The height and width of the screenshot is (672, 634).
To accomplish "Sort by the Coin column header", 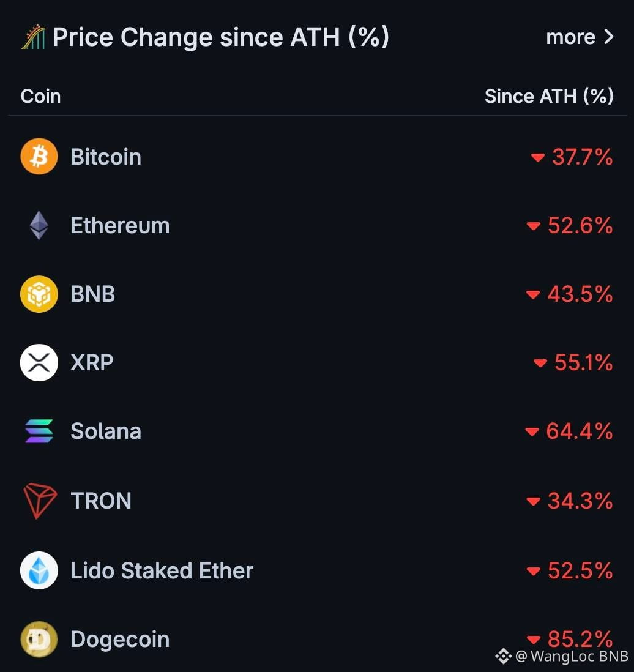I will click(x=40, y=96).
